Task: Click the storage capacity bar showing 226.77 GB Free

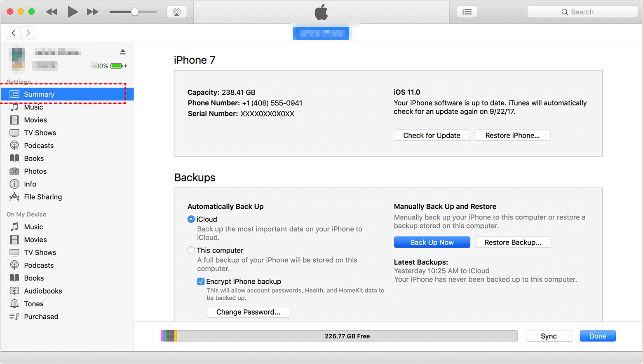Action: tap(339, 336)
